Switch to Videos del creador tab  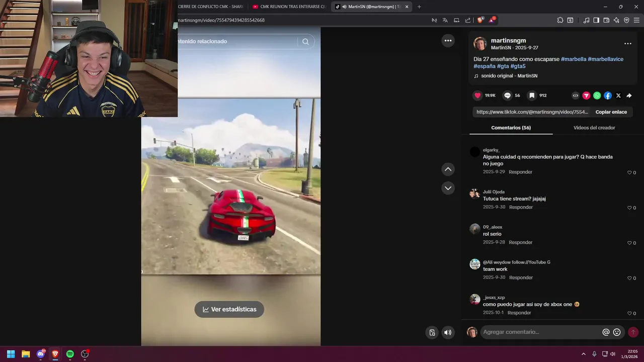(x=594, y=128)
